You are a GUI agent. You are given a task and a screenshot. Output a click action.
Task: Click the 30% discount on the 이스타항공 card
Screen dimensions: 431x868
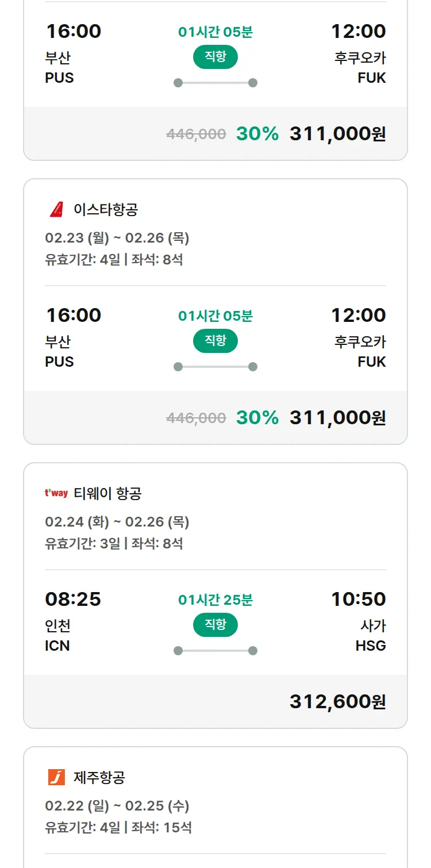coord(257,417)
